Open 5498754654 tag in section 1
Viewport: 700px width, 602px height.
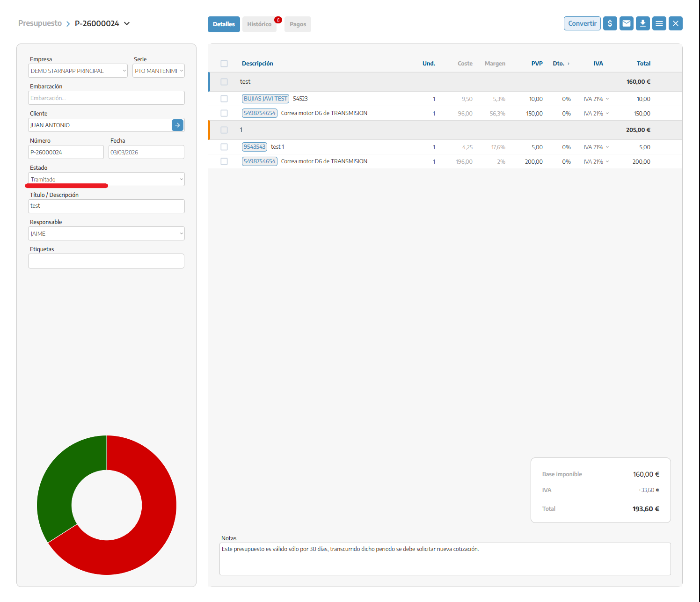[260, 161]
